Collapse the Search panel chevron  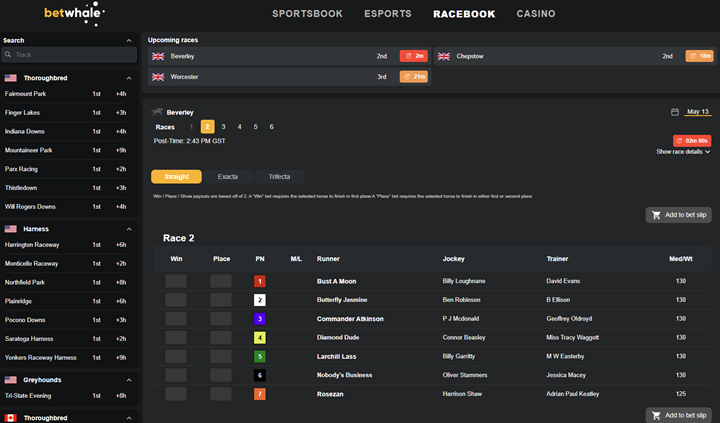(x=129, y=40)
